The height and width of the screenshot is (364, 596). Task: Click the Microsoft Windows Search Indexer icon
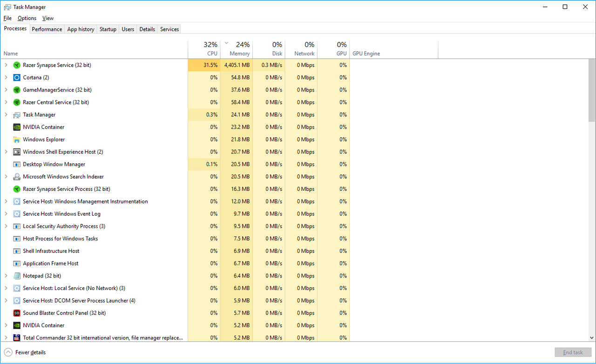pos(17,177)
